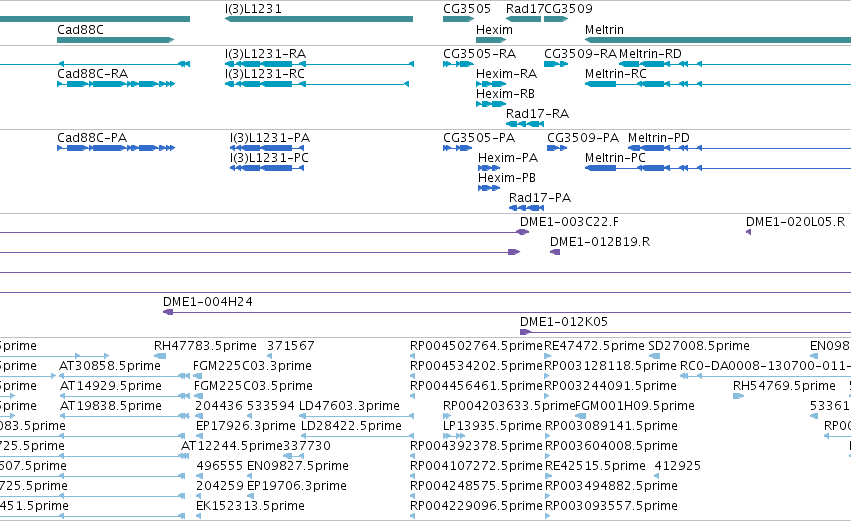Open the Meltrin-RC transcript label
This screenshot has width=851, height=521.
pos(615,74)
